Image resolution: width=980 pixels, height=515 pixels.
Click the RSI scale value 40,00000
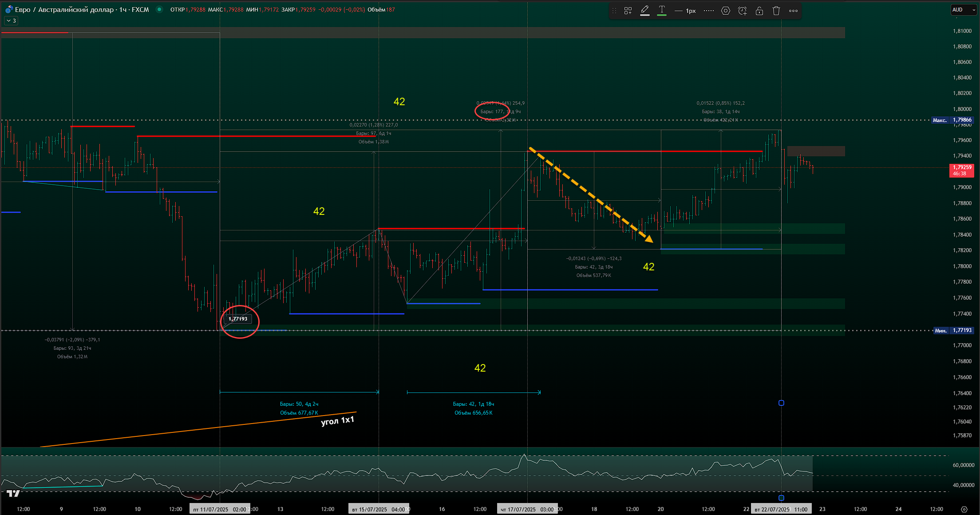coord(964,485)
